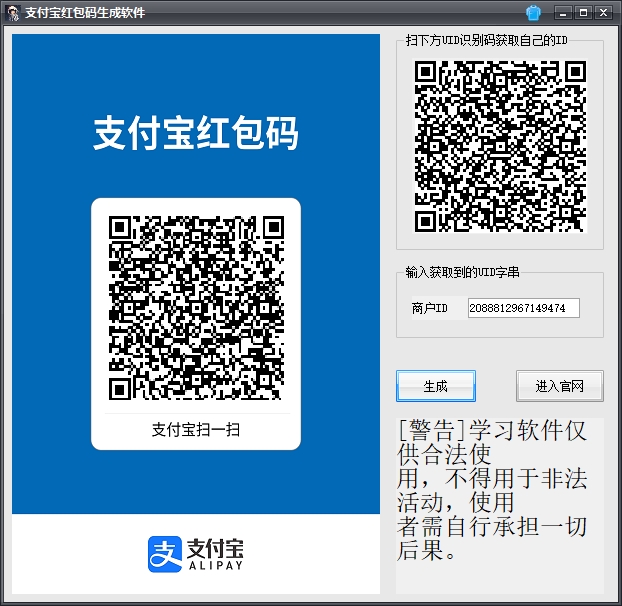Open the official site via 进入官网

559,386
